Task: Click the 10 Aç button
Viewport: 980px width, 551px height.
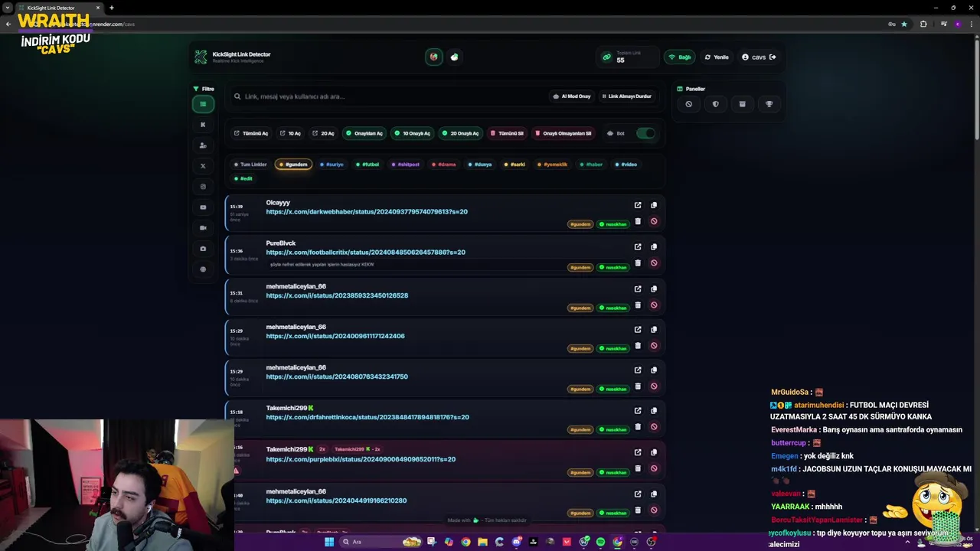Action: click(290, 133)
